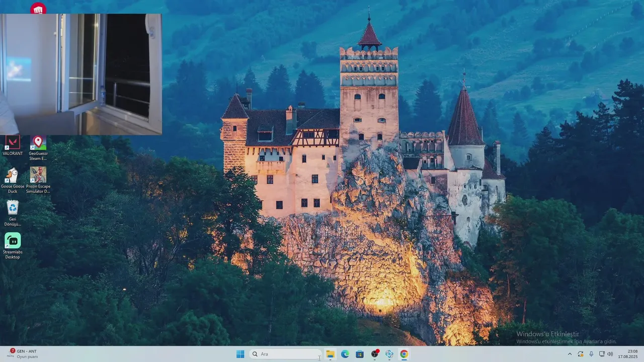Open File Explorer from the taskbar
Screen dimensions: 644x362
331,354
